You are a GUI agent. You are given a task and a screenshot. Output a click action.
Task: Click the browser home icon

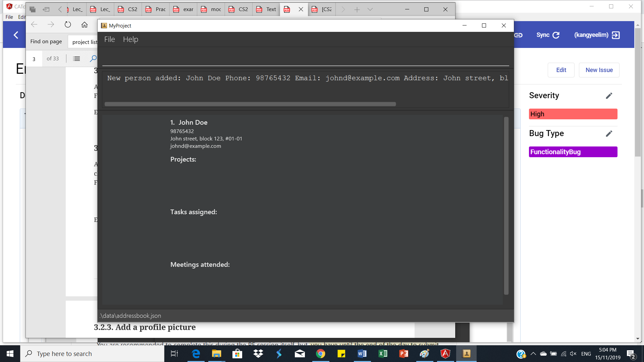(85, 24)
